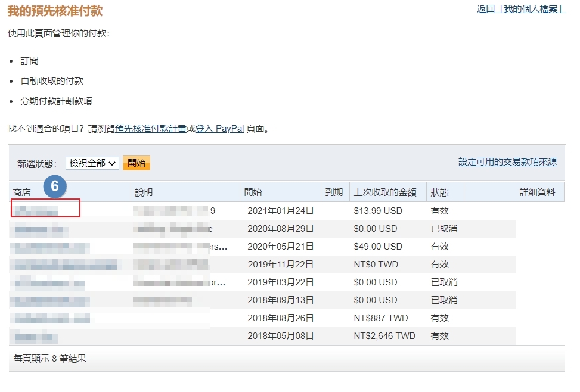Click the description in the 2020年05月21日 row
580x392 pixels.
[x=180, y=247]
